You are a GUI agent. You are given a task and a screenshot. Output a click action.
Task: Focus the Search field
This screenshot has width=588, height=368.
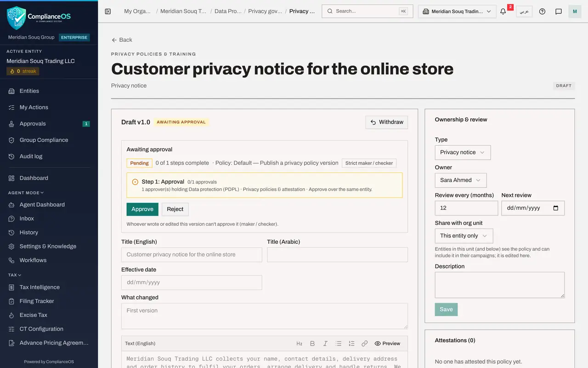tap(367, 11)
